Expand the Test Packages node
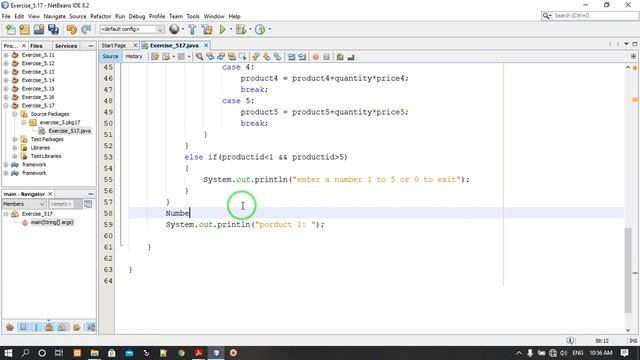The width and height of the screenshot is (640, 360). [x=15, y=139]
